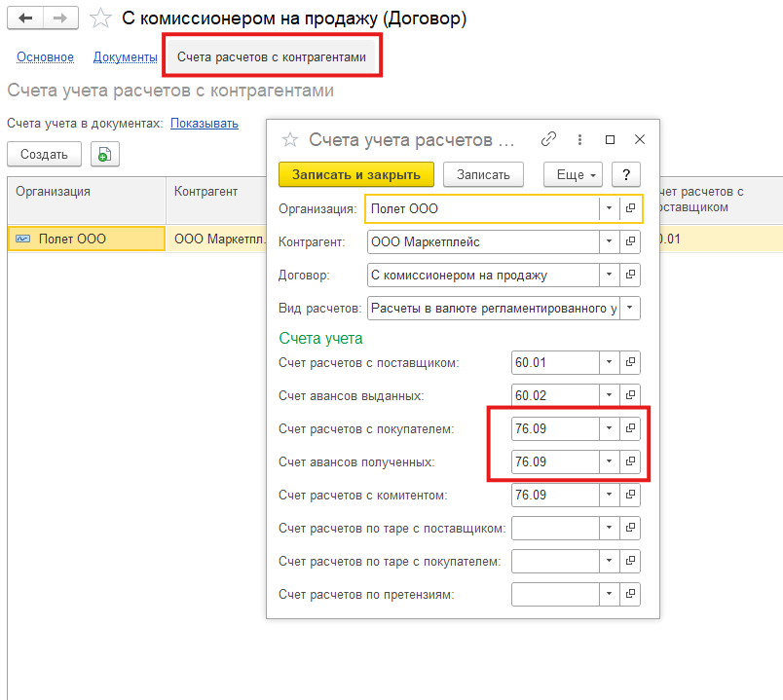This screenshot has width=783, height=700.
Task: Open Контрагент field selection form icon
Action: coord(630,241)
